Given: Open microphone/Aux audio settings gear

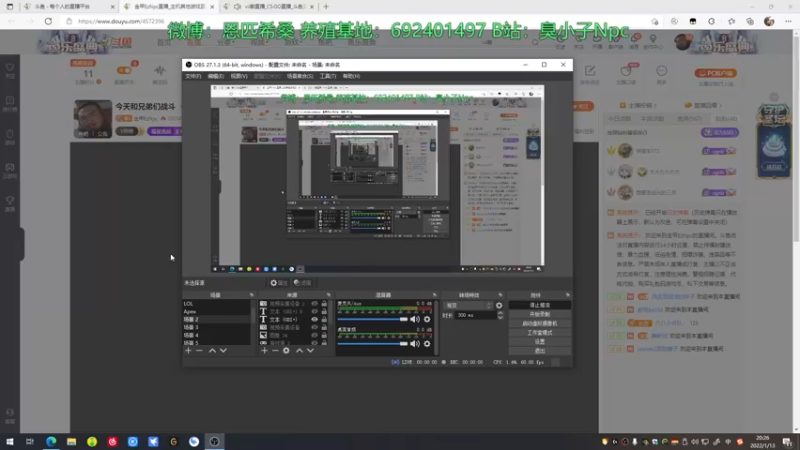Looking at the screenshot, I should (427, 319).
